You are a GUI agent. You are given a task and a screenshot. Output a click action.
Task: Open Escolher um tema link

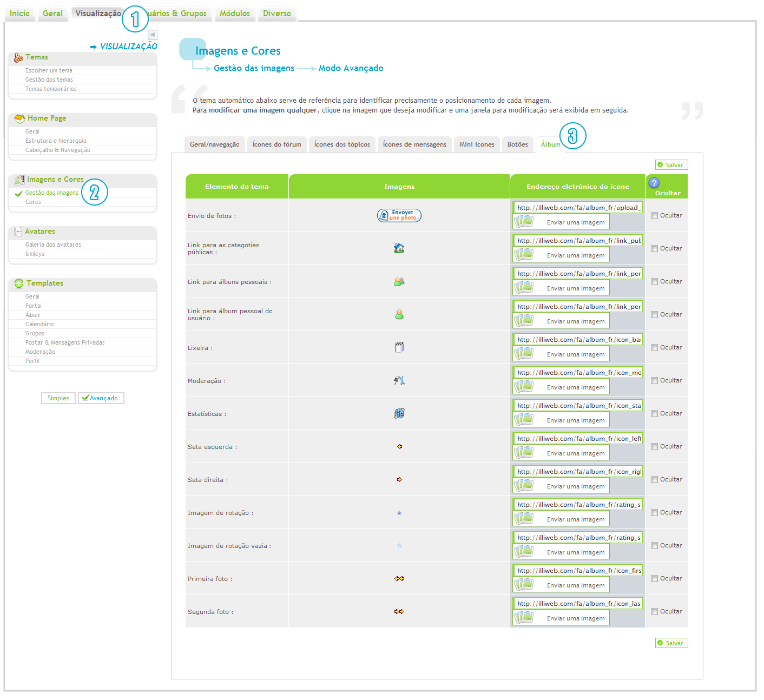[49, 70]
